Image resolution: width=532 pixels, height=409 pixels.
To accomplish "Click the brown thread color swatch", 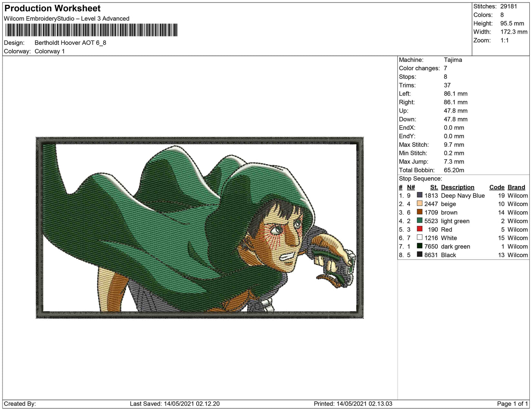I will [x=419, y=212].
